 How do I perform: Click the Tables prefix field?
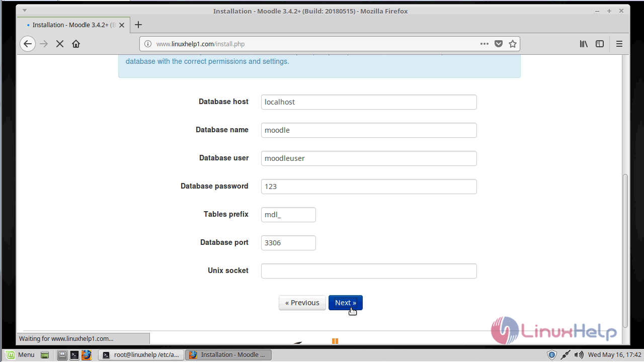[288, 215]
